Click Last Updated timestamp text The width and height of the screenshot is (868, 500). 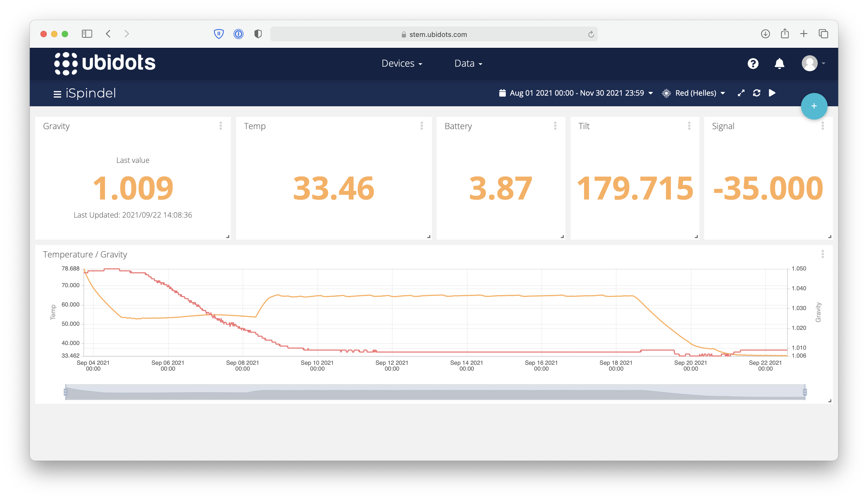(x=133, y=215)
